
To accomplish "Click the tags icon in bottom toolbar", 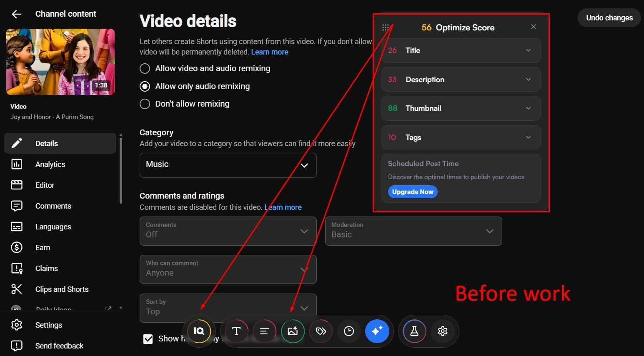I will [321, 331].
